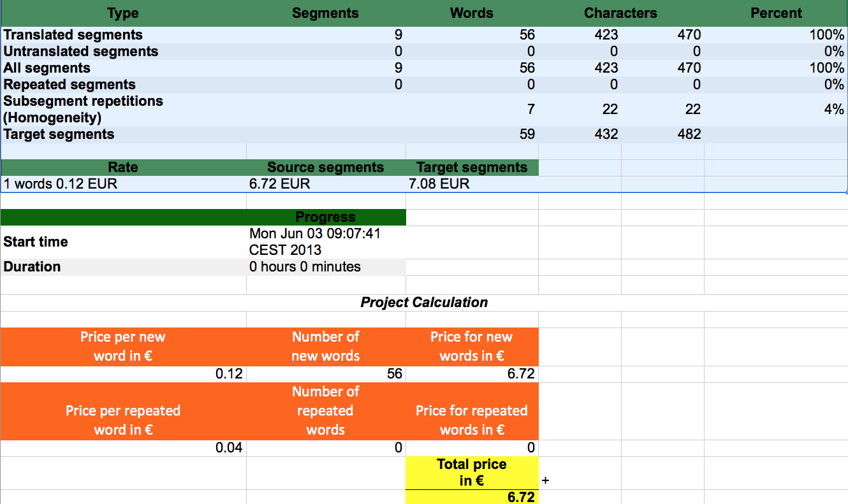Viewport: 848px width, 504px height.
Task: Select the orange "Number of repeated words" header
Action: pos(325,410)
